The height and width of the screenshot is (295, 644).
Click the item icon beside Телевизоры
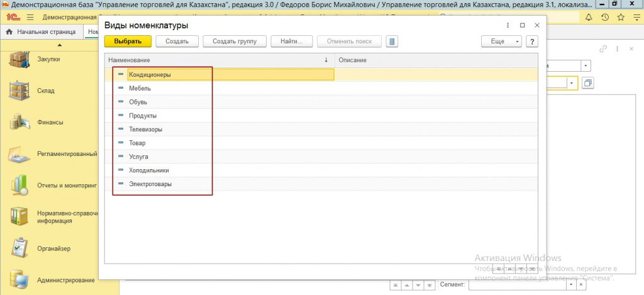click(x=121, y=129)
